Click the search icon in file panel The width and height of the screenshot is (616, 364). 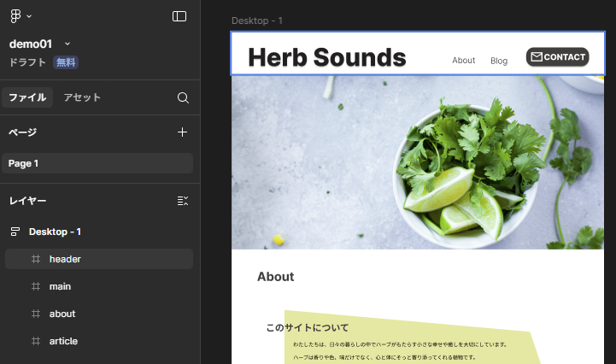183,97
